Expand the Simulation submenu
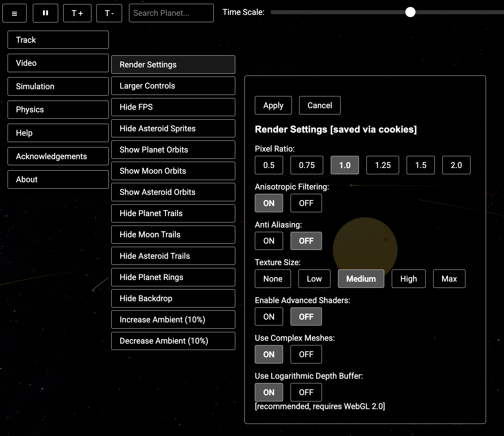Image resolution: width=504 pixels, height=436 pixels. pyautogui.click(x=58, y=86)
